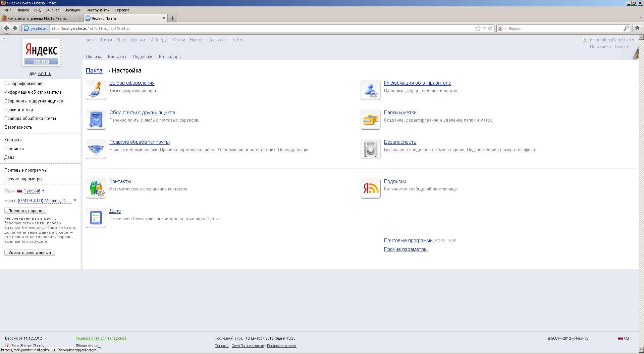Click the safe security icon
Viewport: 644px width, 354px height.
pyautogui.click(x=371, y=149)
